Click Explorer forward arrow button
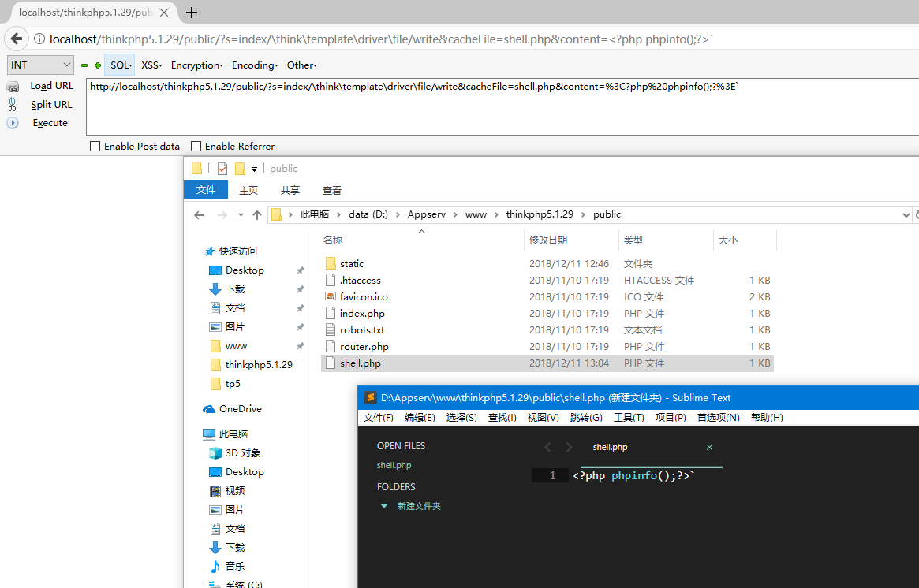 (x=222, y=215)
